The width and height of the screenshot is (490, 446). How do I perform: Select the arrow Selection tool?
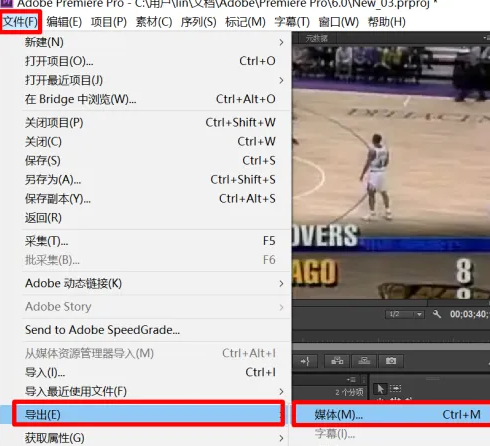tap(380, 389)
